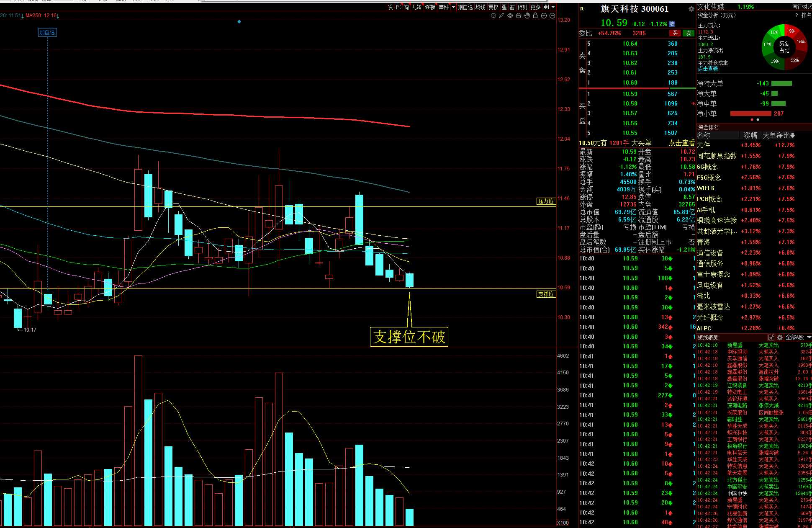Click the red 买 buy button

pos(675,33)
